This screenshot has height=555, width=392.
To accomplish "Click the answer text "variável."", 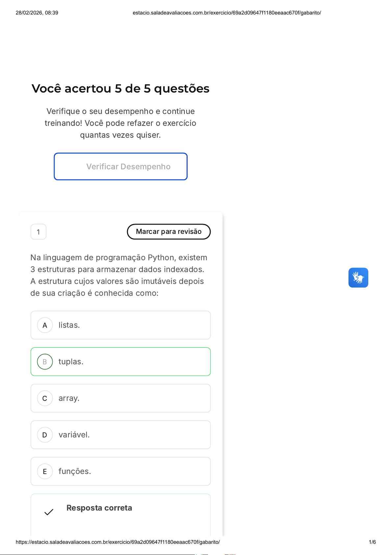I will click(x=74, y=435).
